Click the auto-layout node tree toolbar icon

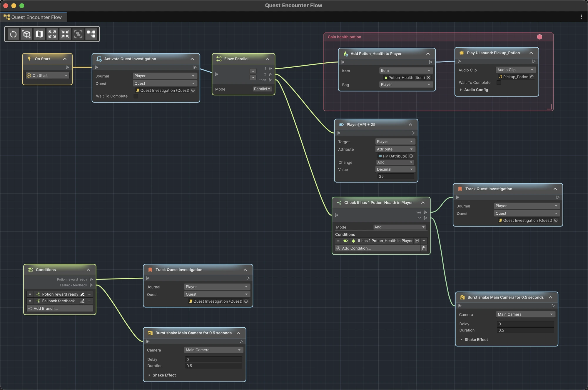[x=91, y=34]
